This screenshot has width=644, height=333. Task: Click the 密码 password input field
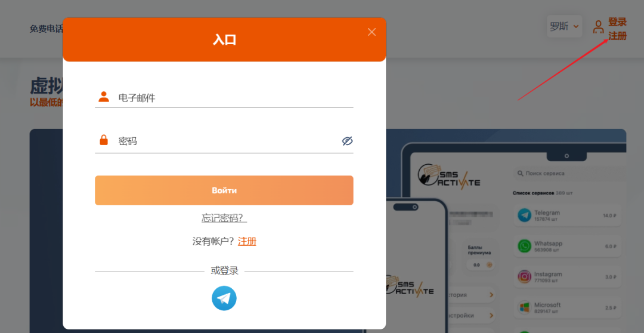click(x=224, y=141)
